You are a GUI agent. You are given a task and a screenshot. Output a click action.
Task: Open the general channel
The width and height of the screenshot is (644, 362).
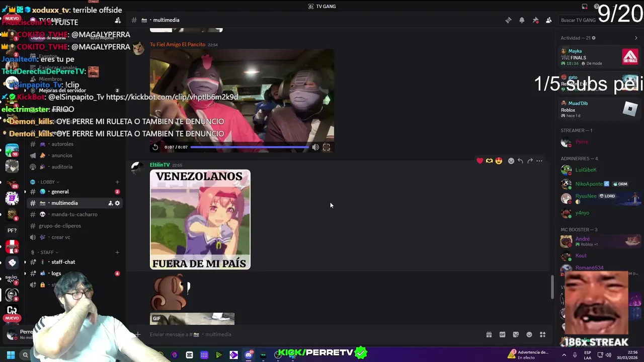74,192
